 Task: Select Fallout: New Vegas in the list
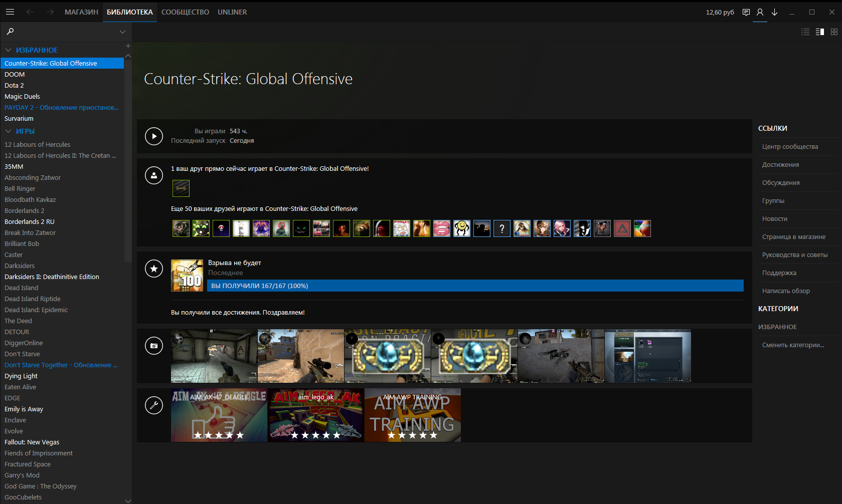62,442
